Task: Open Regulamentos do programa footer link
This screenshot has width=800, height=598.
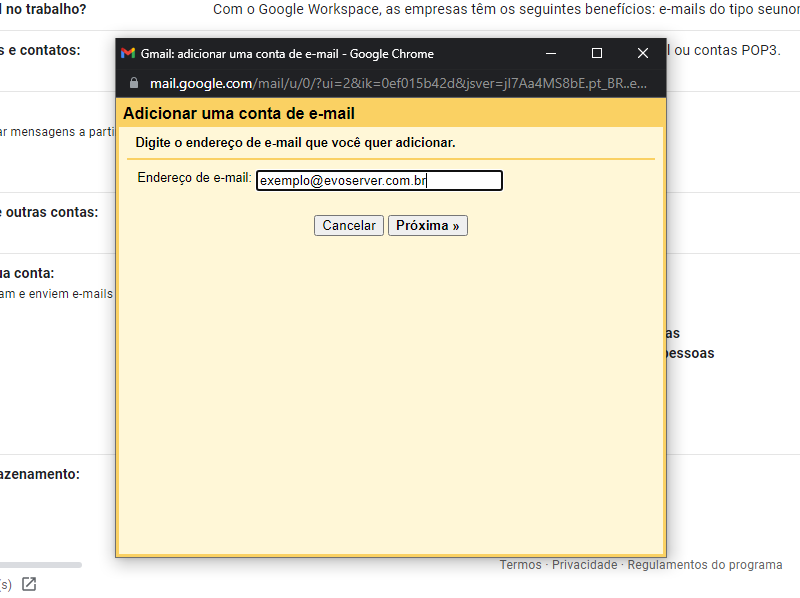Action: (705, 565)
